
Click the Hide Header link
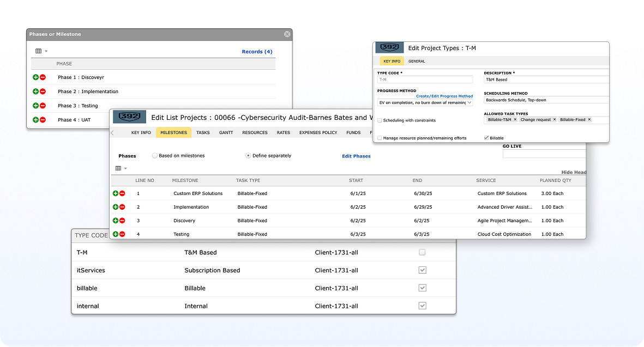point(574,172)
